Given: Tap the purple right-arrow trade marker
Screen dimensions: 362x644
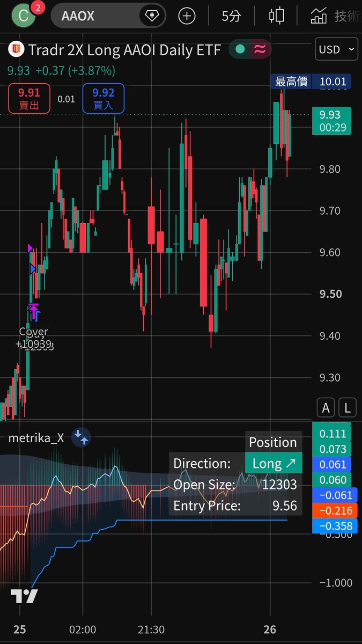Looking at the screenshot, I should (x=31, y=248).
